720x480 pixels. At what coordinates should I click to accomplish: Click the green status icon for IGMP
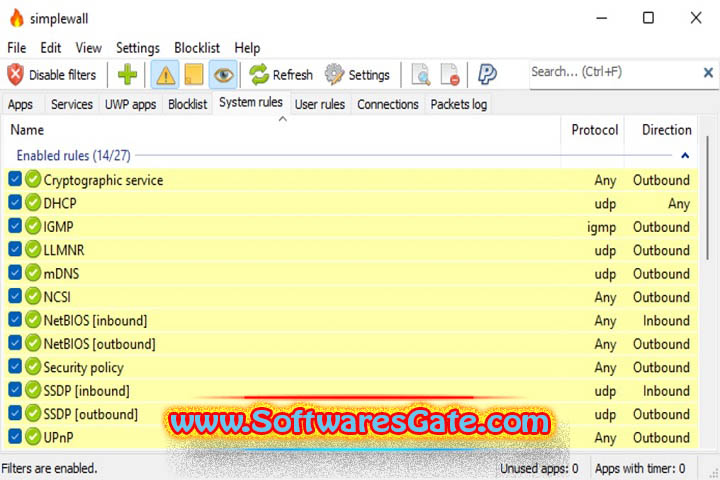click(x=33, y=226)
